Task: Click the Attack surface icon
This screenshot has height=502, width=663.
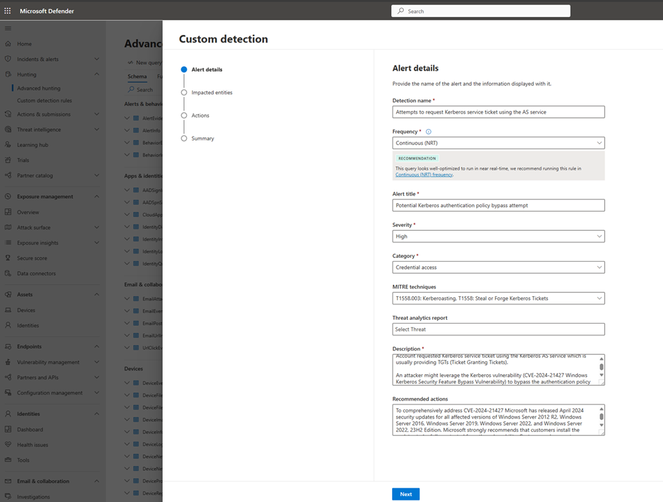Action: [8, 227]
